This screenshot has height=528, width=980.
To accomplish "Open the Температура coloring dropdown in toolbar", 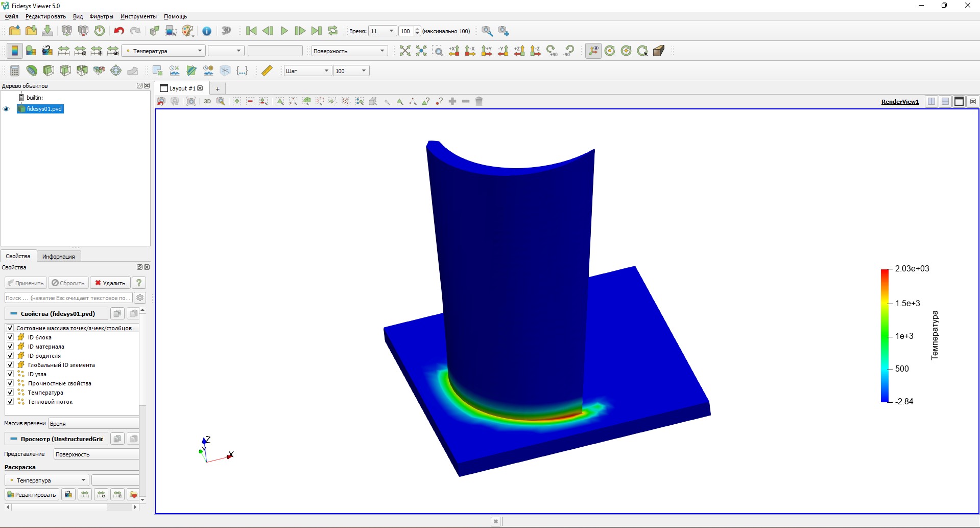I will pyautogui.click(x=163, y=51).
